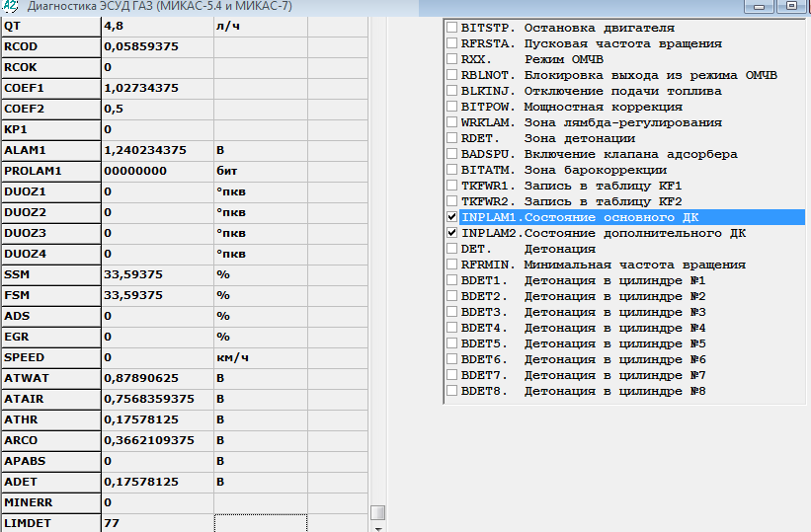Click the MINERR parameter label
The height and width of the screenshot is (532, 811).
click(x=51, y=502)
